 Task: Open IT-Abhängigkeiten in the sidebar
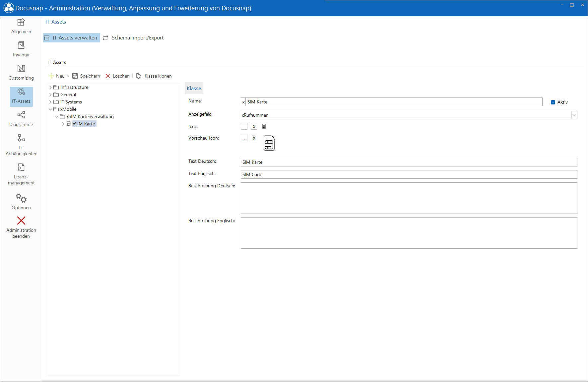click(21, 145)
